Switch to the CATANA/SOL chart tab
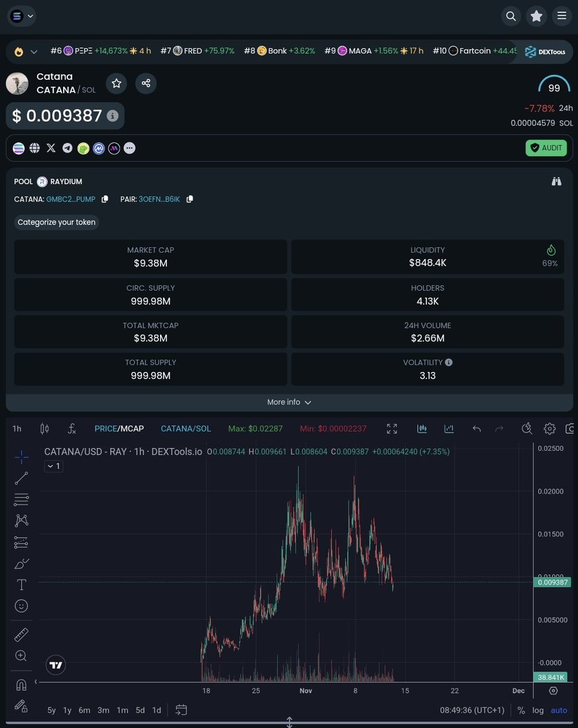The height and width of the screenshot is (728, 578). (x=186, y=428)
